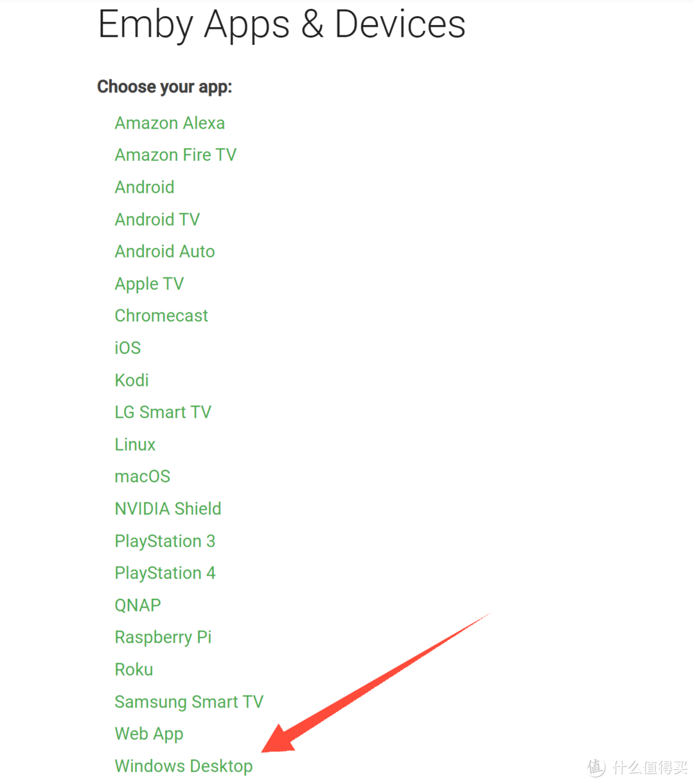Select the Apple TV link

click(x=149, y=284)
